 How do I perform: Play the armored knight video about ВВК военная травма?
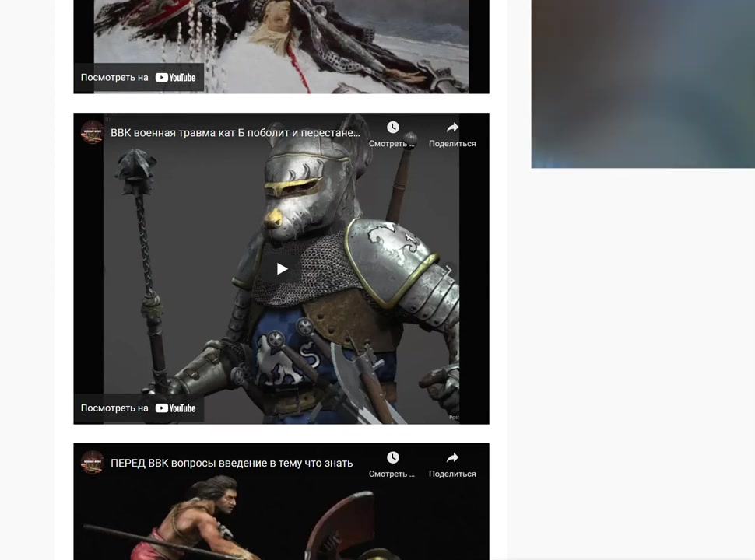point(282,268)
